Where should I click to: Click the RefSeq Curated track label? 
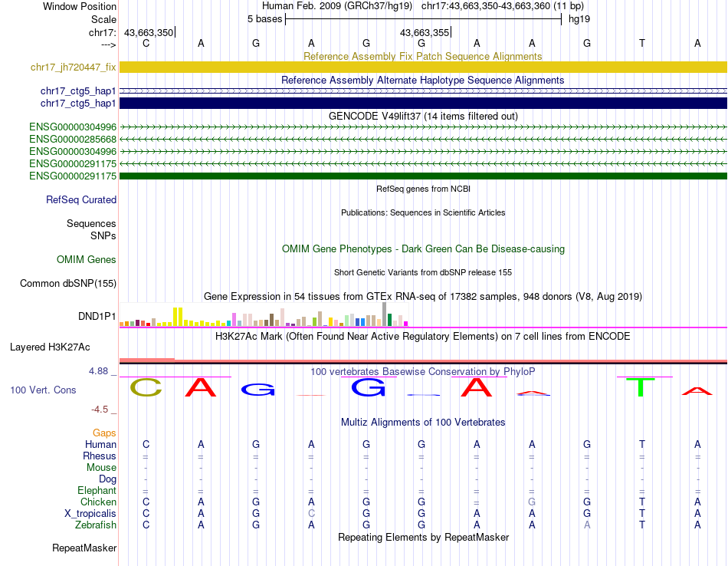81,200
